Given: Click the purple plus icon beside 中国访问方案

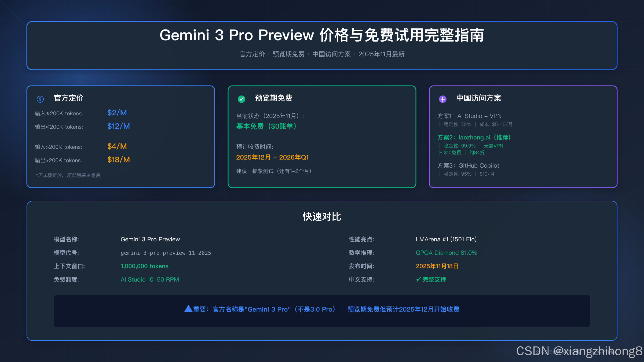Looking at the screenshot, I should (x=443, y=99).
